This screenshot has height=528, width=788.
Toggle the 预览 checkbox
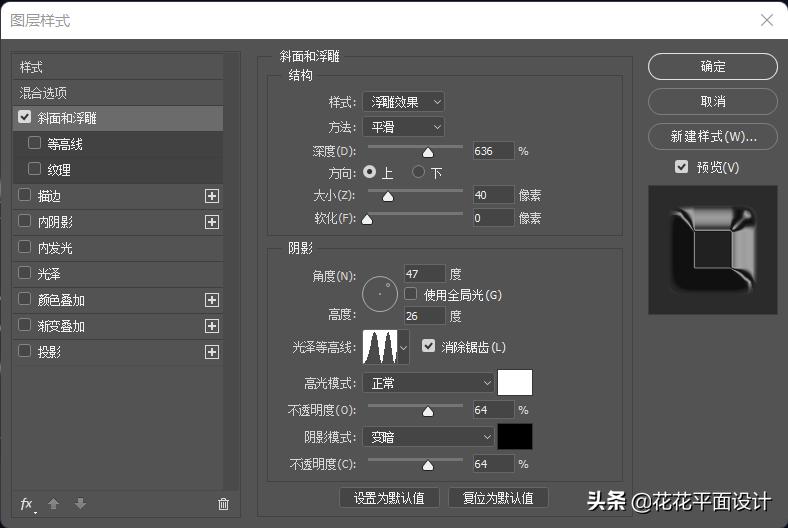(681, 166)
